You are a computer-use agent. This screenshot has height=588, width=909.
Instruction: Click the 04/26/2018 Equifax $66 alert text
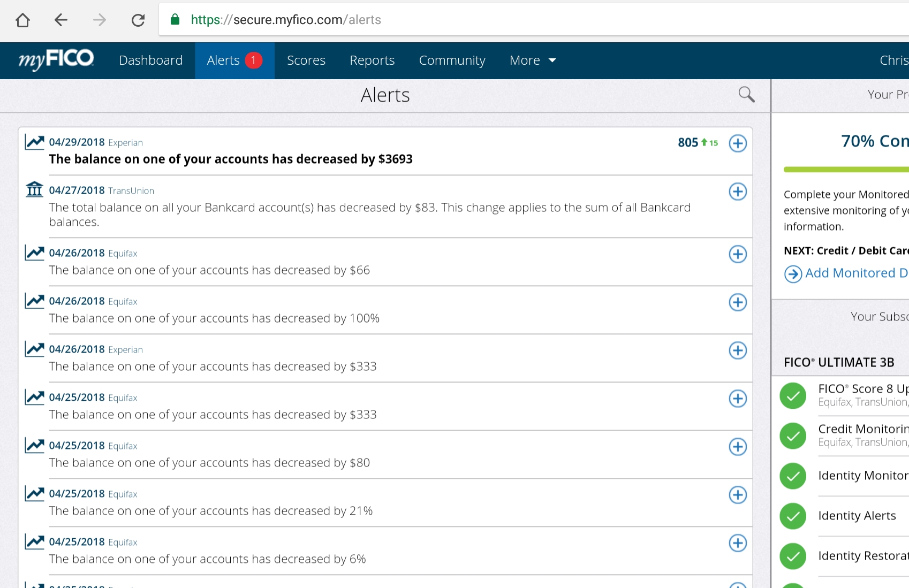(x=209, y=270)
